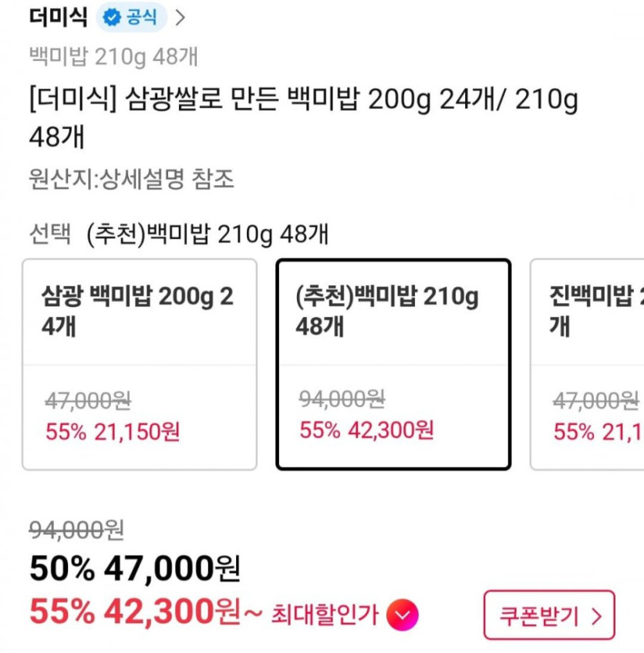Select the (추천)백미밥 210g 48개 option card
This screenshot has width=644, height=653.
[393, 364]
